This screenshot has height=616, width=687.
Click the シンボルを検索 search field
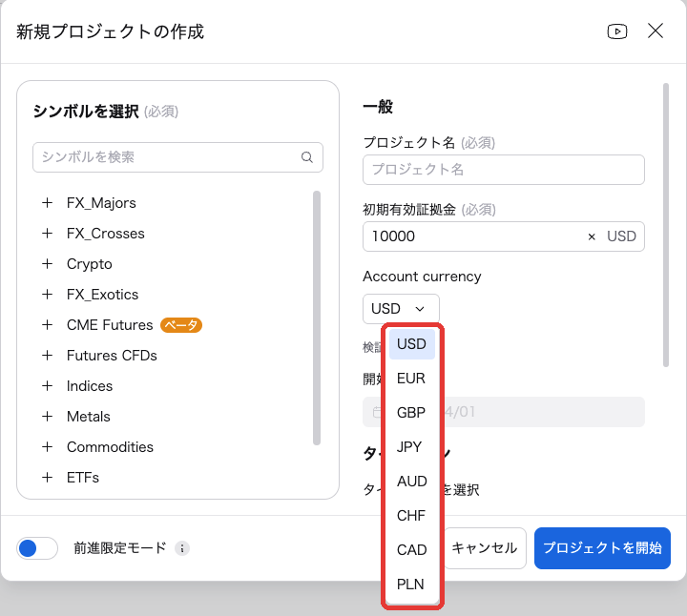tap(177, 157)
